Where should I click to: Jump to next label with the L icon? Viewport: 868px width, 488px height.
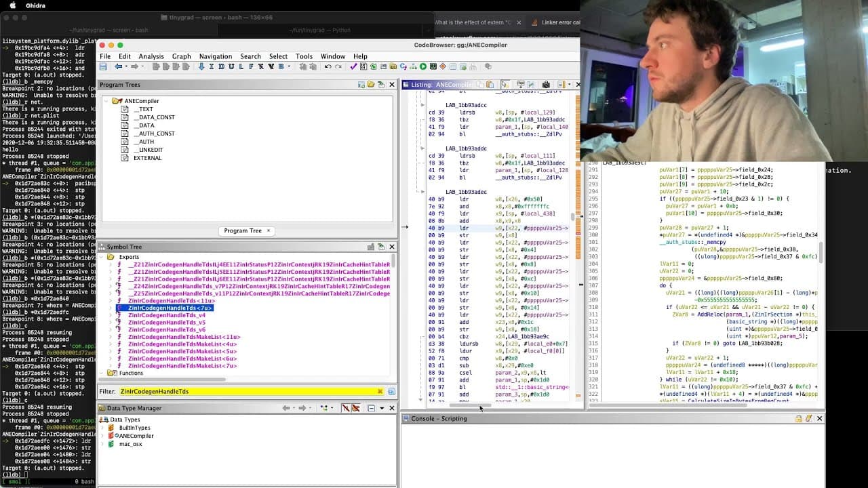pos(241,66)
